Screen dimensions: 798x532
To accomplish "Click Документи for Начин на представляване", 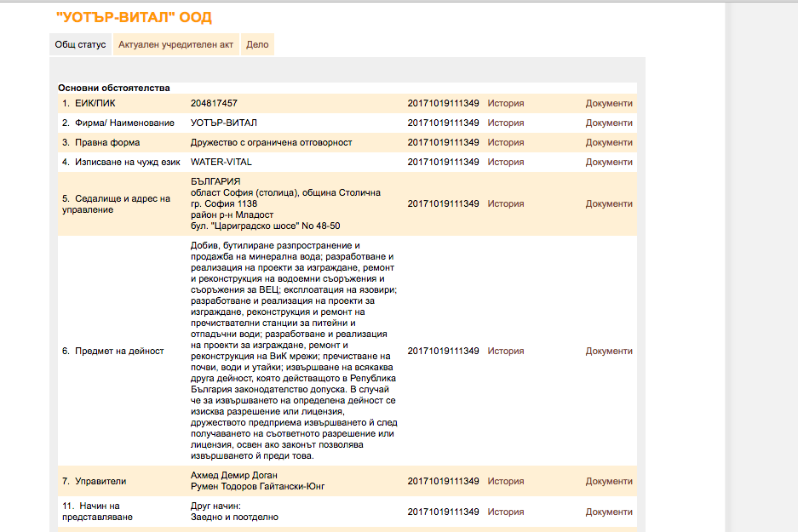I will click(x=609, y=512).
